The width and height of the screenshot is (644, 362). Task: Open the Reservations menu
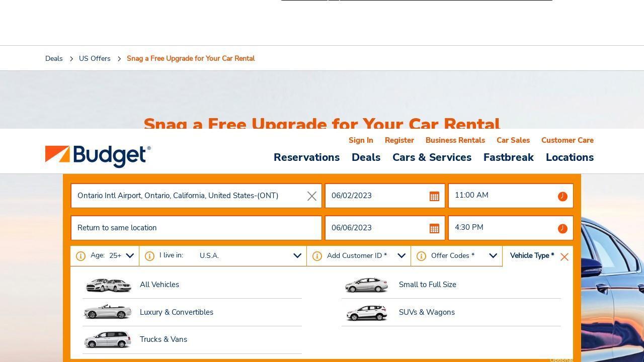pyautogui.click(x=306, y=157)
